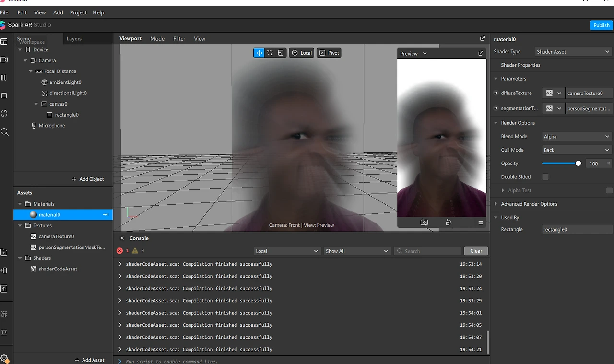Click Add Asset in Assets panel
The image size is (614, 364).
tap(90, 360)
